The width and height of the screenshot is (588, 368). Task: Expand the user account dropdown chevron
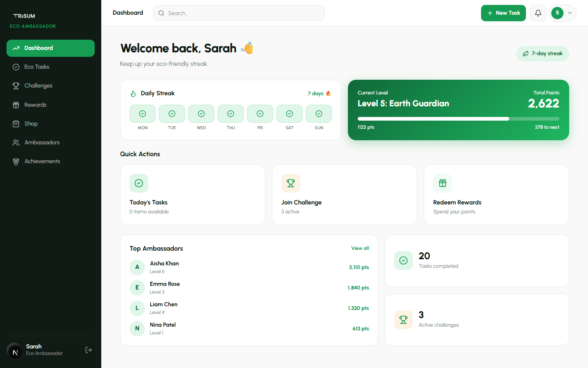[570, 13]
